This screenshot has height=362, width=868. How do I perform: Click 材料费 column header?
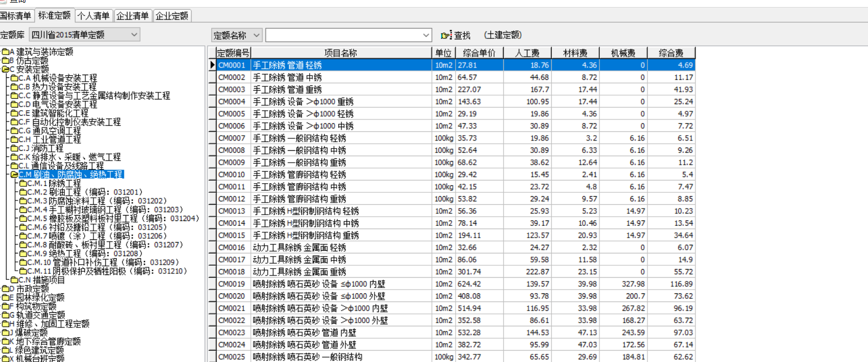[576, 53]
